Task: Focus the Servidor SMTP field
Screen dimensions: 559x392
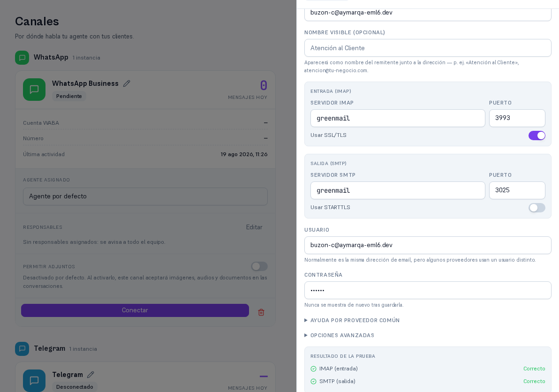Action: point(398,190)
